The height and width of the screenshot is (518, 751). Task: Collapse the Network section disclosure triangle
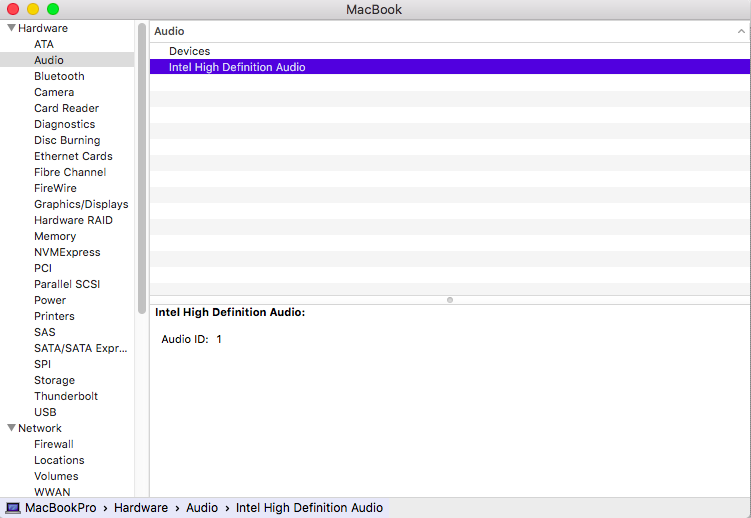[x=11, y=428]
